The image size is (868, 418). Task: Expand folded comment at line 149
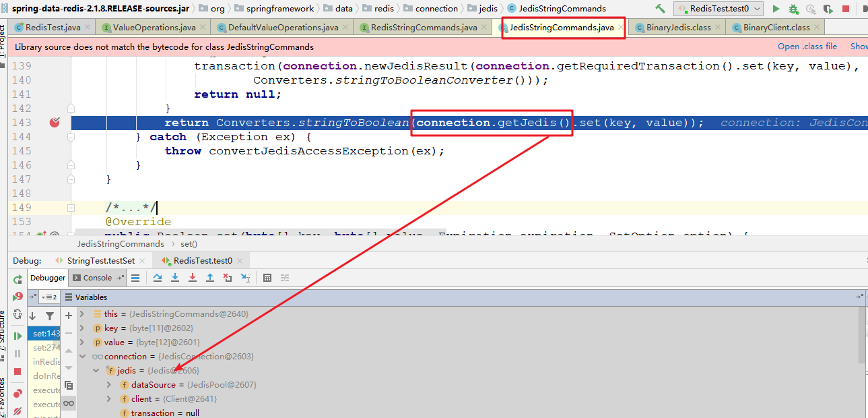71,208
